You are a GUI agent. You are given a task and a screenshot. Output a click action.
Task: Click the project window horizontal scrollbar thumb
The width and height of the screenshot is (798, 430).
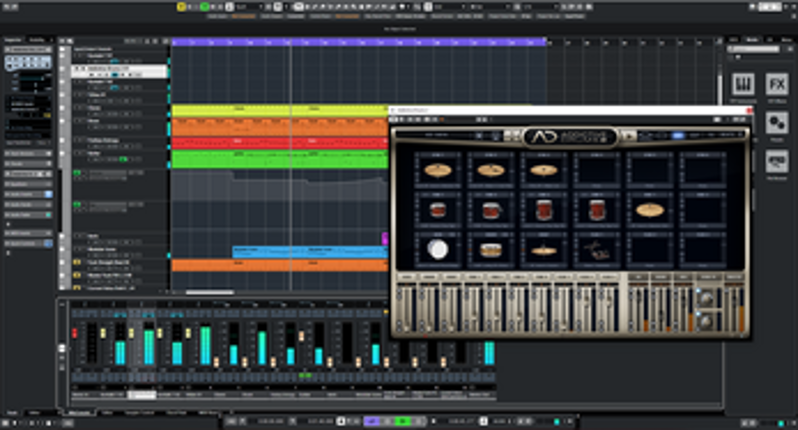[210, 293]
